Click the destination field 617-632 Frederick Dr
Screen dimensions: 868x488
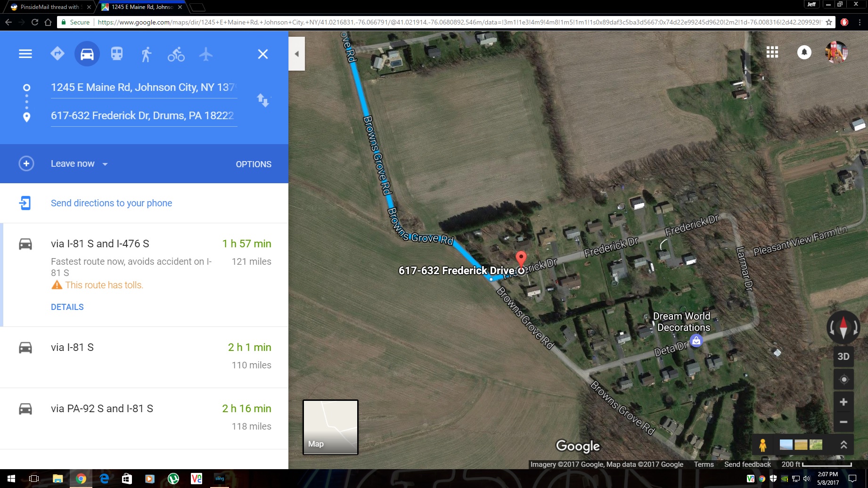[x=144, y=116]
